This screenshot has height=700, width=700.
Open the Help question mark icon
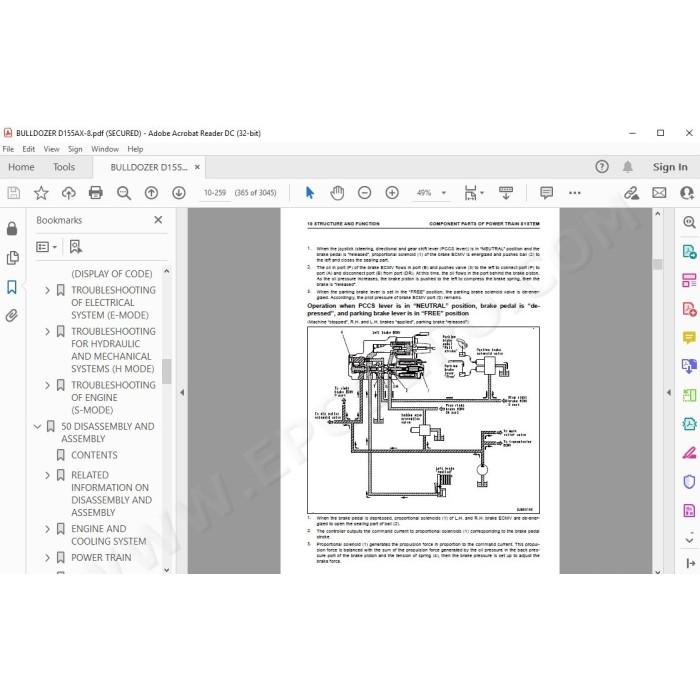click(602, 167)
